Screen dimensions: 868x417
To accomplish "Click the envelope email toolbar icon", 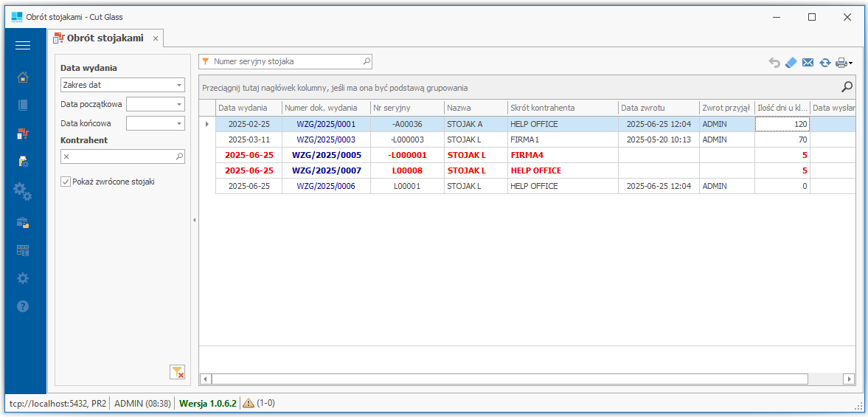I will 808,63.
